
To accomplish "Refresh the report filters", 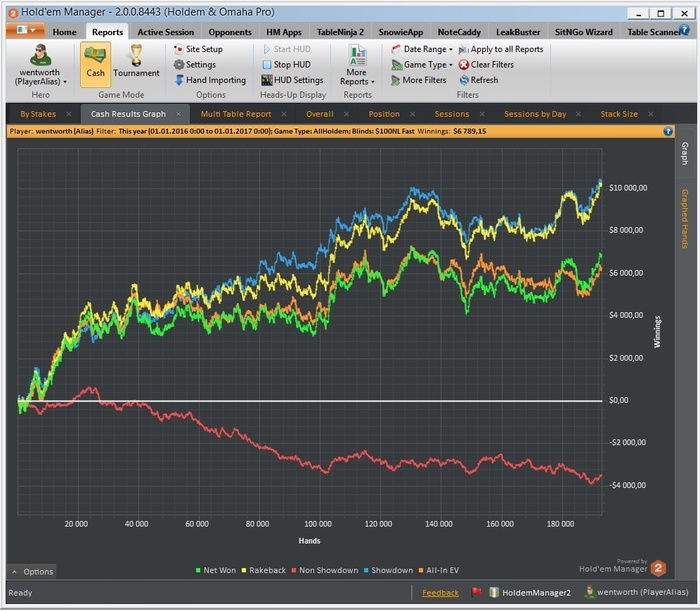I will coord(483,80).
